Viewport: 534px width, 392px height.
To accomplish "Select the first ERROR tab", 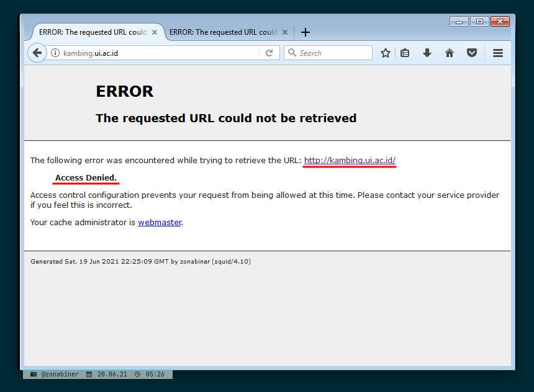I will tap(93, 32).
